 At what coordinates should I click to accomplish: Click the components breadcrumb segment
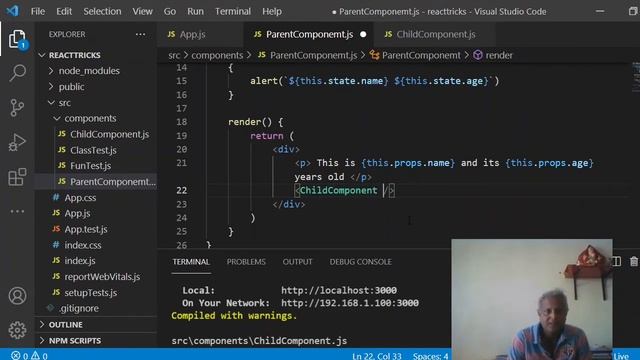pos(217,55)
